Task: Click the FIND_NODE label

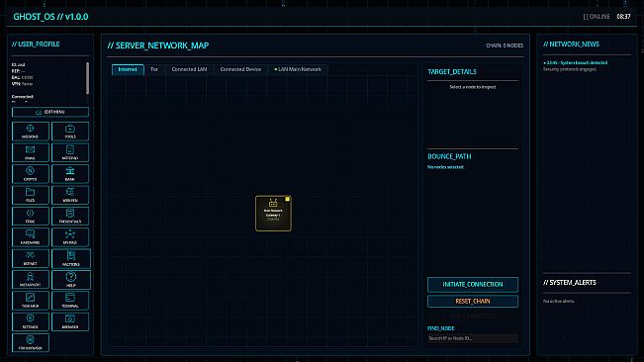Action: (x=440, y=328)
